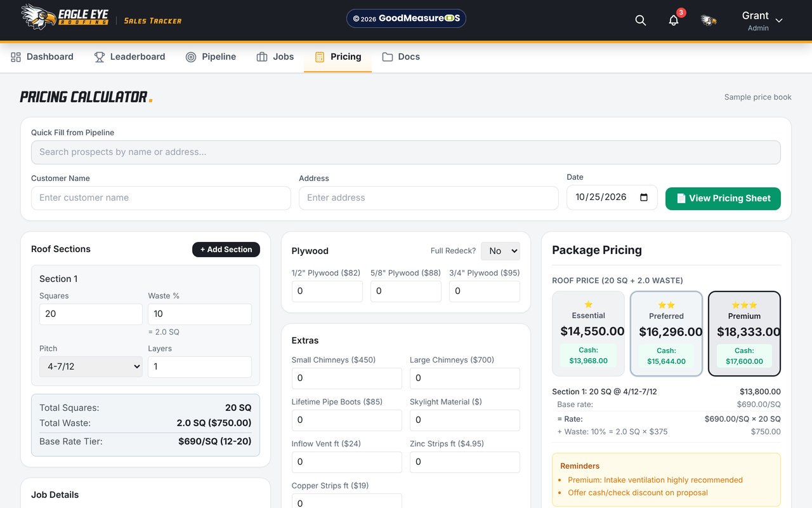
Task: Click the Pipeline target icon
Action: coord(191,57)
